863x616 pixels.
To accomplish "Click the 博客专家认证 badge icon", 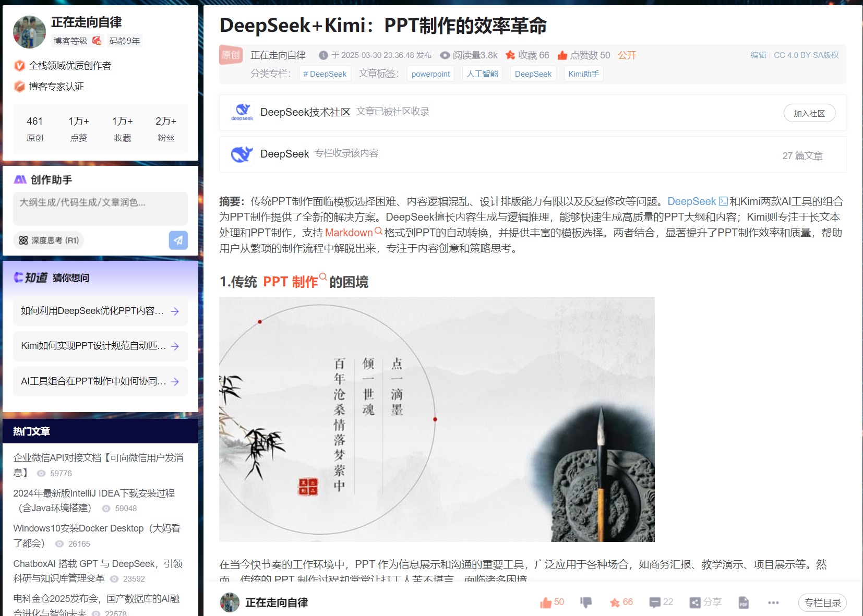I will [19, 87].
